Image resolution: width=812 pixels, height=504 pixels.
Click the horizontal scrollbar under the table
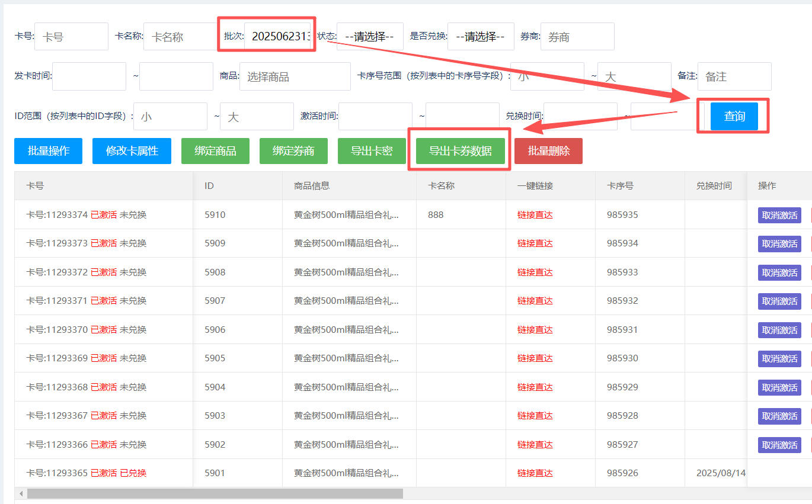215,493
